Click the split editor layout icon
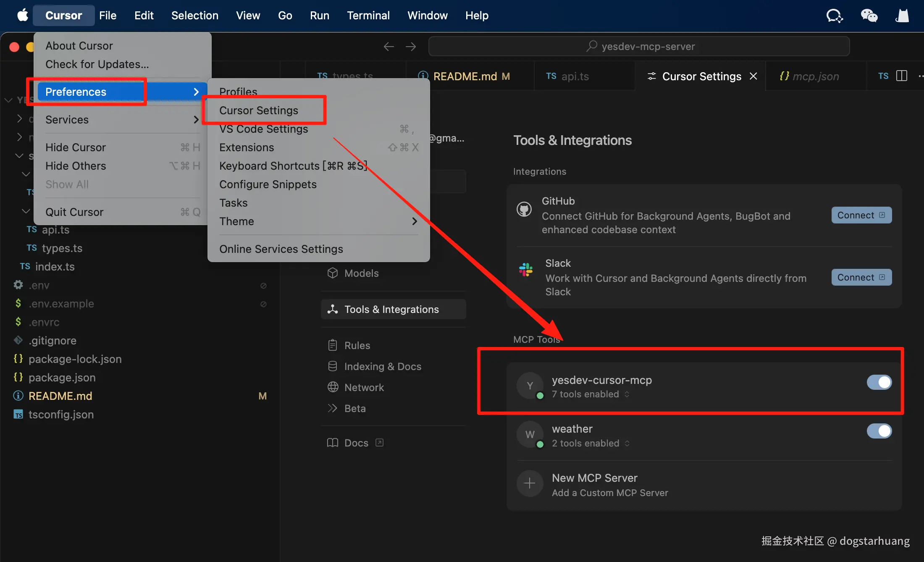 coord(902,76)
